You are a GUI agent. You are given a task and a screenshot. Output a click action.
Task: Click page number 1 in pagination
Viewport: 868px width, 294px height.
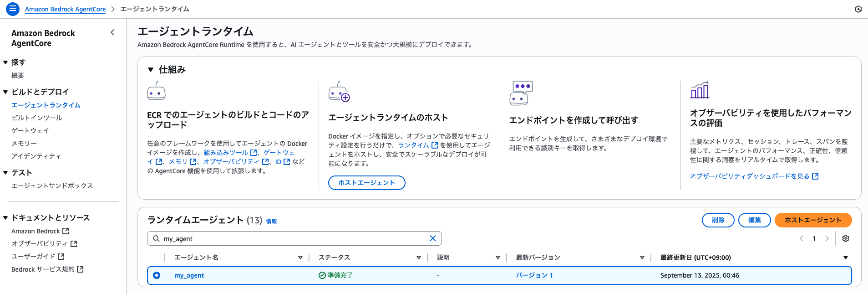point(814,238)
